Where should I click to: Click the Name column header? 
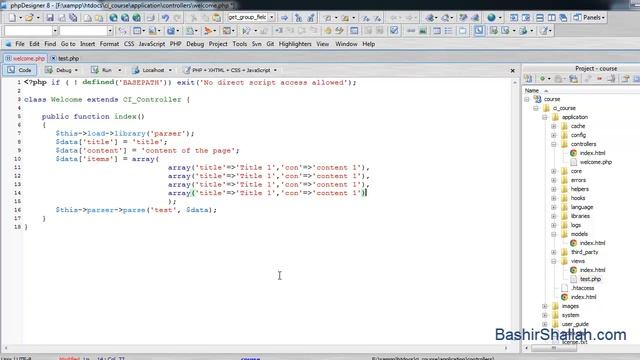click(x=531, y=91)
